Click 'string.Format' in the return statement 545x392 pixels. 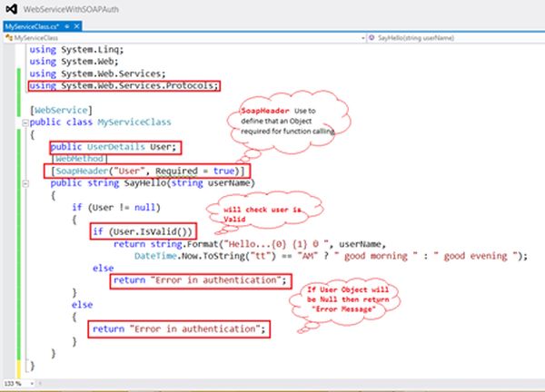click(184, 244)
